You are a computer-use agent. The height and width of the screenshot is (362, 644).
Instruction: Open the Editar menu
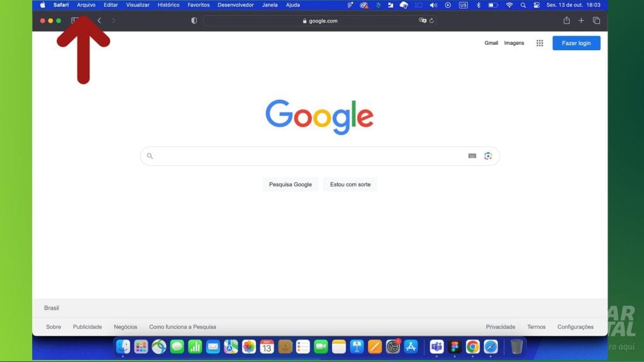click(x=111, y=5)
